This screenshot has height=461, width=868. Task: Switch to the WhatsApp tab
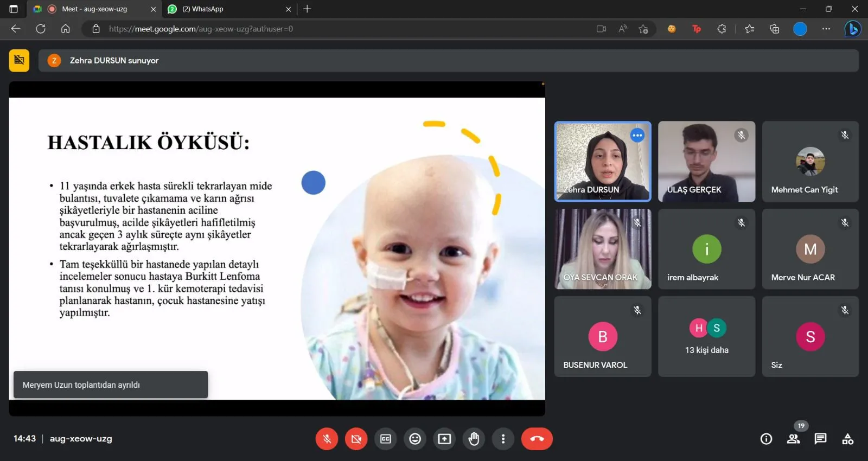coord(228,9)
